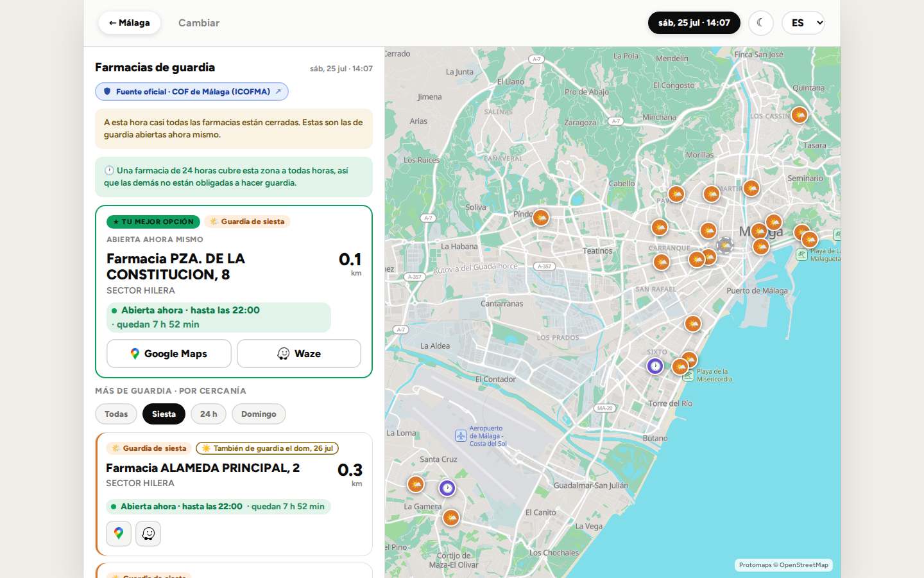Select the Todas filter chip
Image resolution: width=924 pixels, height=578 pixels.
(x=116, y=414)
